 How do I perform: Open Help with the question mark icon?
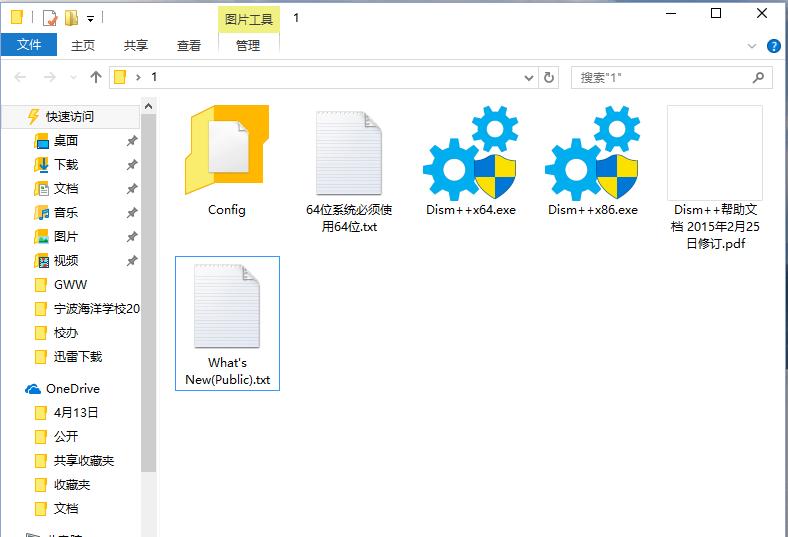[773, 46]
